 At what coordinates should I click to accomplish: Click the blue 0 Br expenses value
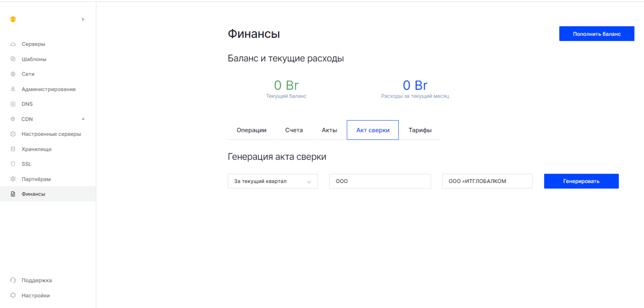pos(415,85)
